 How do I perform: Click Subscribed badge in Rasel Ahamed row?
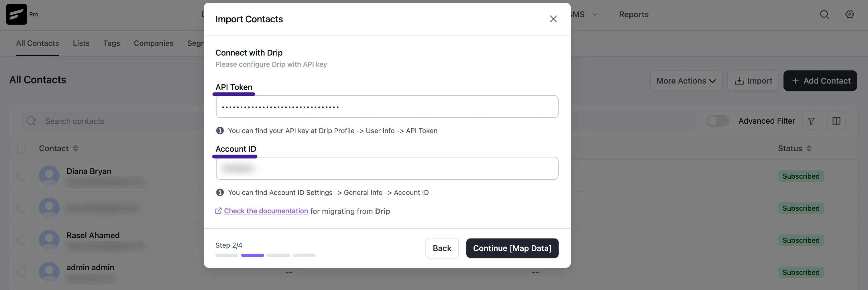(x=801, y=240)
